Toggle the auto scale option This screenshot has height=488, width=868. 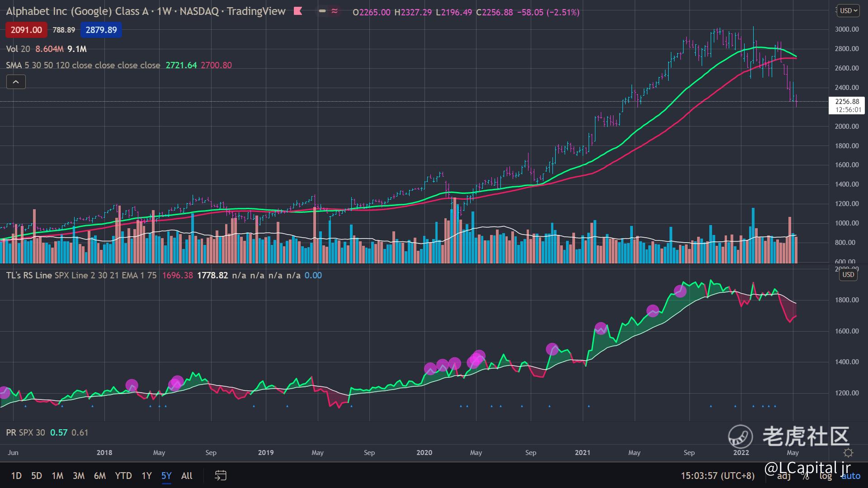pyautogui.click(x=851, y=476)
